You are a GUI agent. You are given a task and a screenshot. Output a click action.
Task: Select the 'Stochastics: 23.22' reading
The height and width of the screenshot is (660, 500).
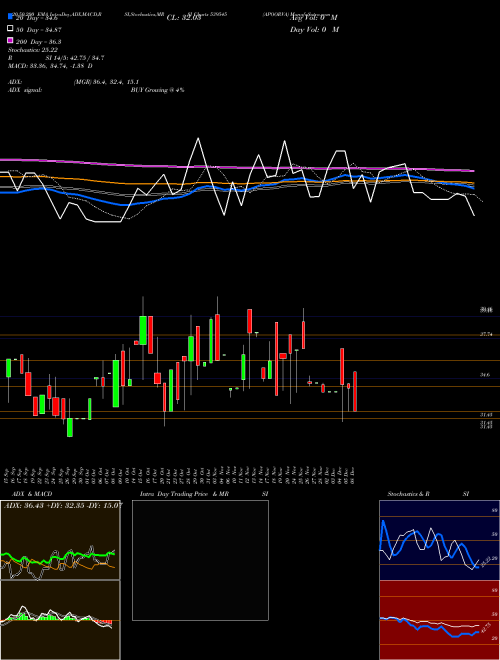33,50
